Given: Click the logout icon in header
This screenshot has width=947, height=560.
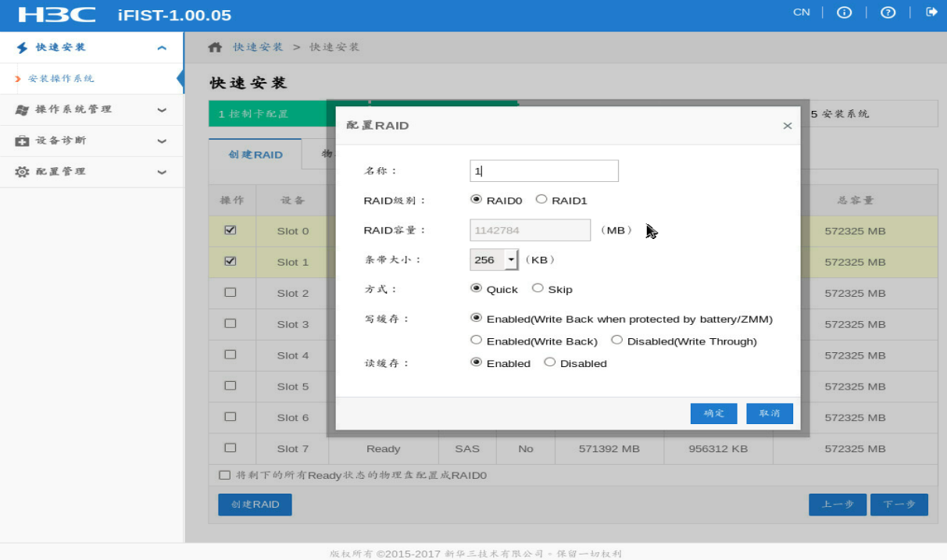Looking at the screenshot, I should [931, 12].
